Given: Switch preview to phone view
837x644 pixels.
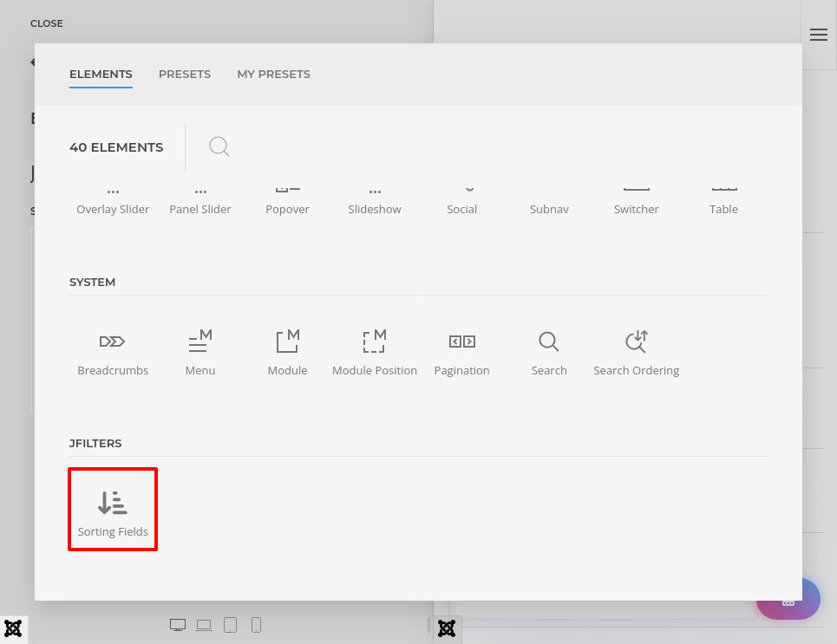Looking at the screenshot, I should pyautogui.click(x=256, y=625).
